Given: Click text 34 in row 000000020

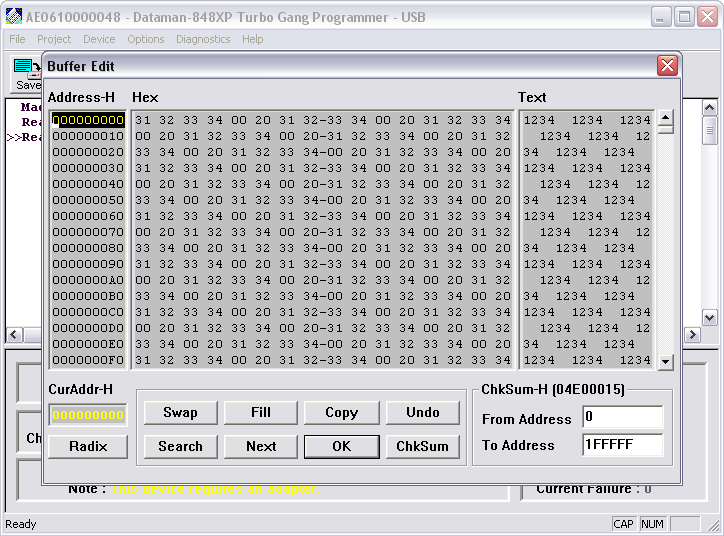Looking at the screenshot, I should 531,152.
